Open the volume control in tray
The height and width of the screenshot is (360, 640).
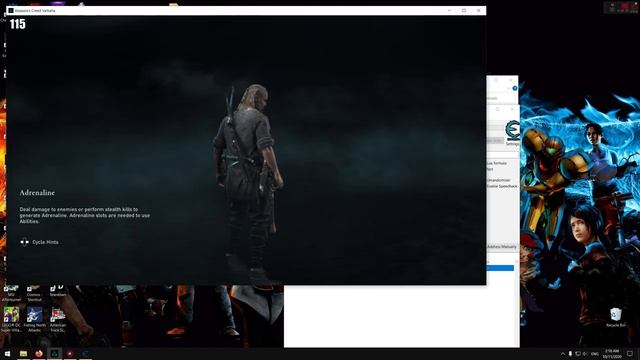[585, 354]
